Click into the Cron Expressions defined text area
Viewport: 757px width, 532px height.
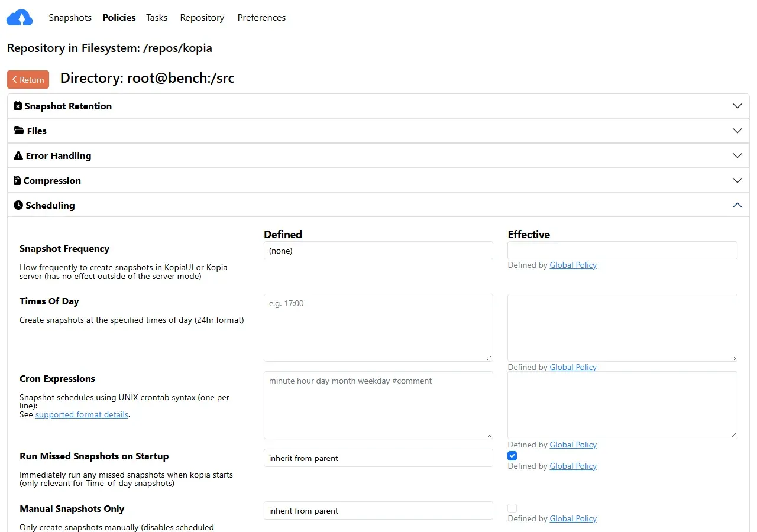[378, 405]
